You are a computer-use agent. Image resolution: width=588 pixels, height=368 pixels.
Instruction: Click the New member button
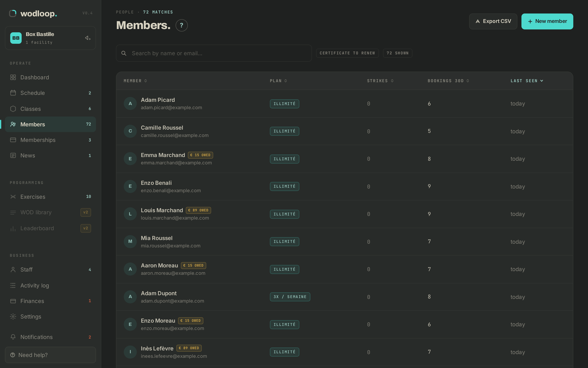point(547,21)
